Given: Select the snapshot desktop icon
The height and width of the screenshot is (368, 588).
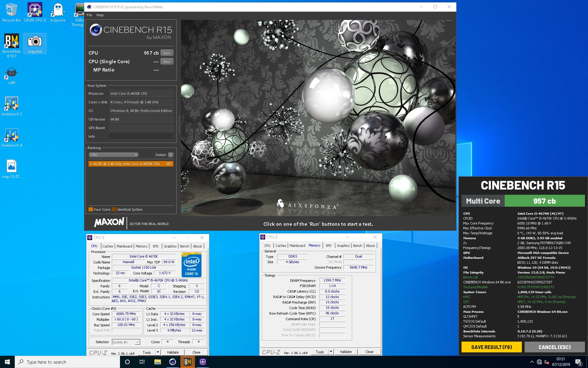Looking at the screenshot, I should click(35, 44).
